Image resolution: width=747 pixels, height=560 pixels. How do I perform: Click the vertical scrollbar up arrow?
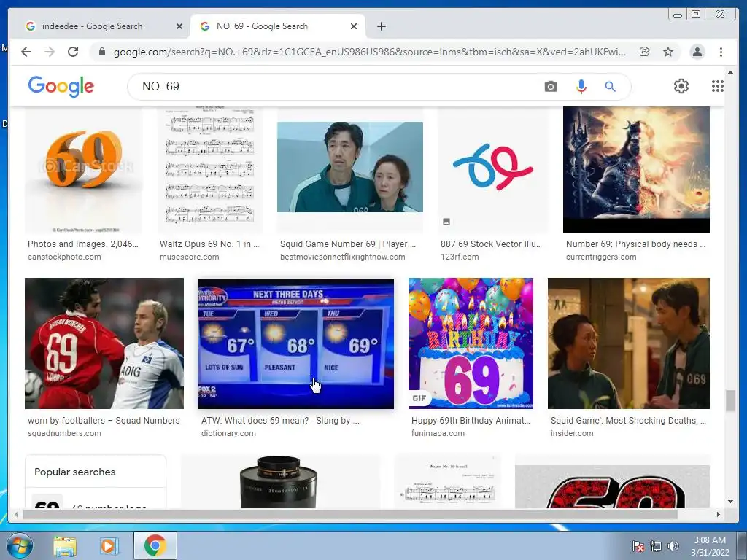click(731, 73)
